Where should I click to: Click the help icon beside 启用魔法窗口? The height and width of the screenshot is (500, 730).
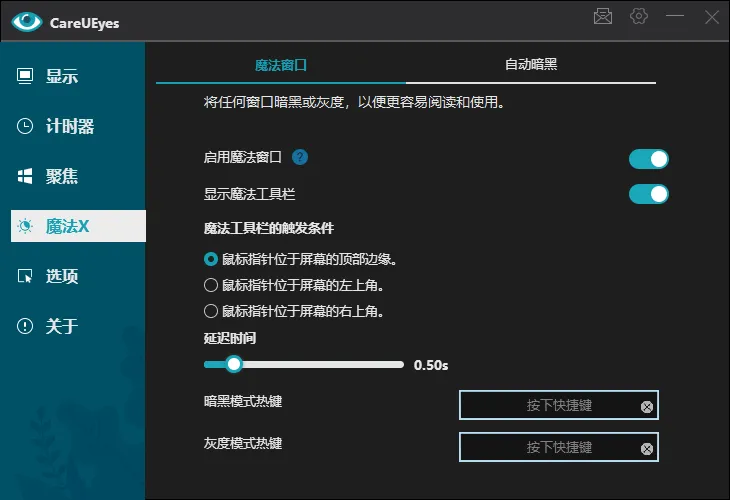[x=300, y=157]
